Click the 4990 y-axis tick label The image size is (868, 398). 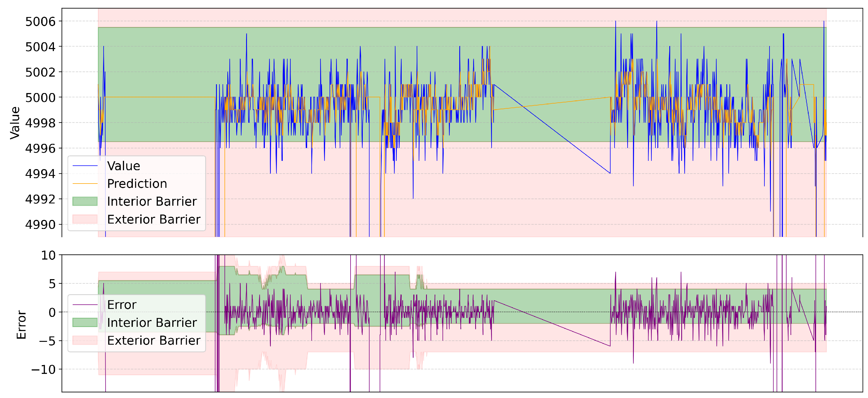(x=40, y=225)
